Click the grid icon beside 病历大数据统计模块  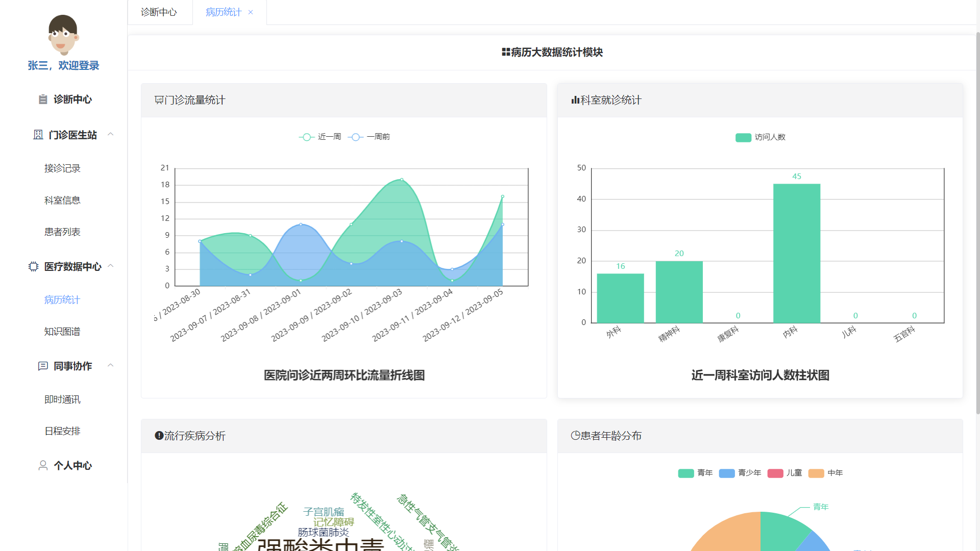pos(506,52)
